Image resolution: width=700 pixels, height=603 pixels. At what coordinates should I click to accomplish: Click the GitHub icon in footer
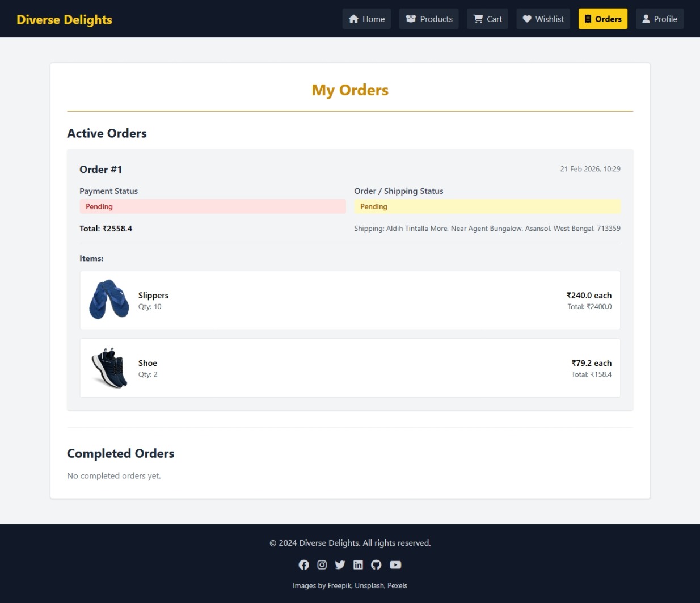coord(376,564)
